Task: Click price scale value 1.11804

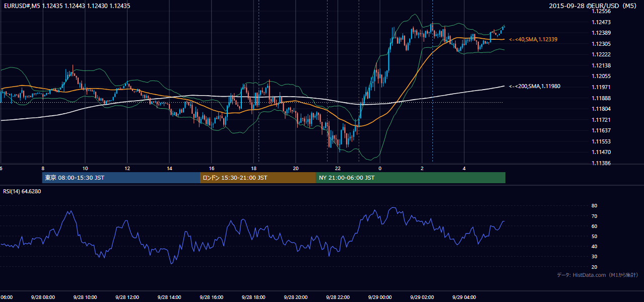Action: tap(602, 109)
